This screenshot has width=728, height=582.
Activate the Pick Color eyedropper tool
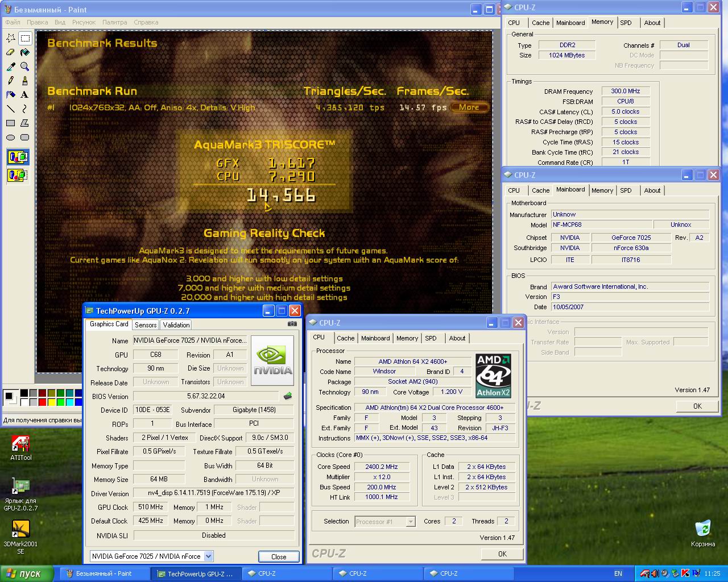click(x=11, y=66)
